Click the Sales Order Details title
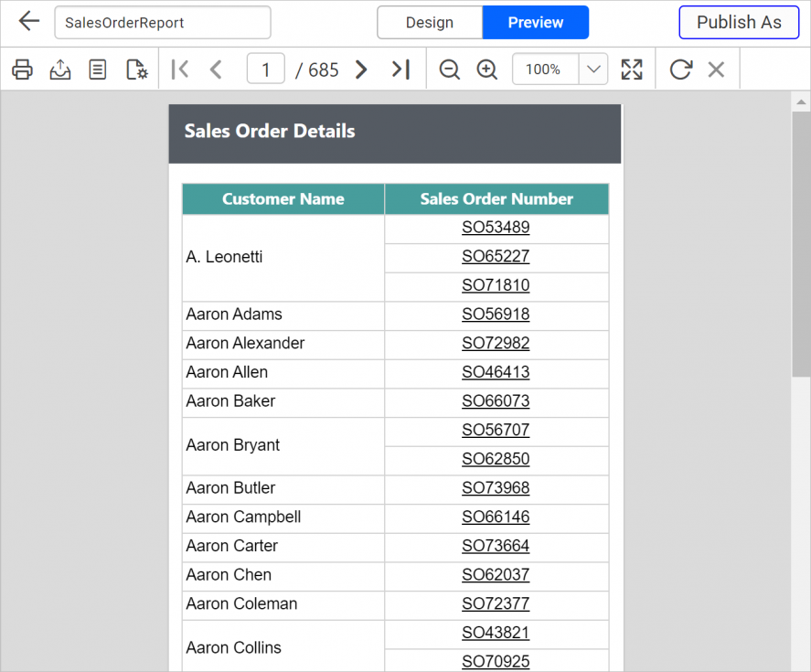This screenshot has height=672, width=811. coord(270,132)
